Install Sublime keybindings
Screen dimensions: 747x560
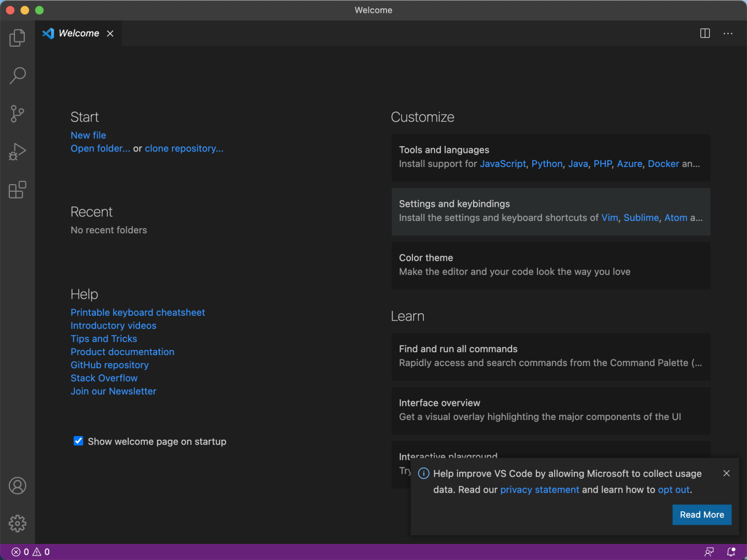coord(641,218)
